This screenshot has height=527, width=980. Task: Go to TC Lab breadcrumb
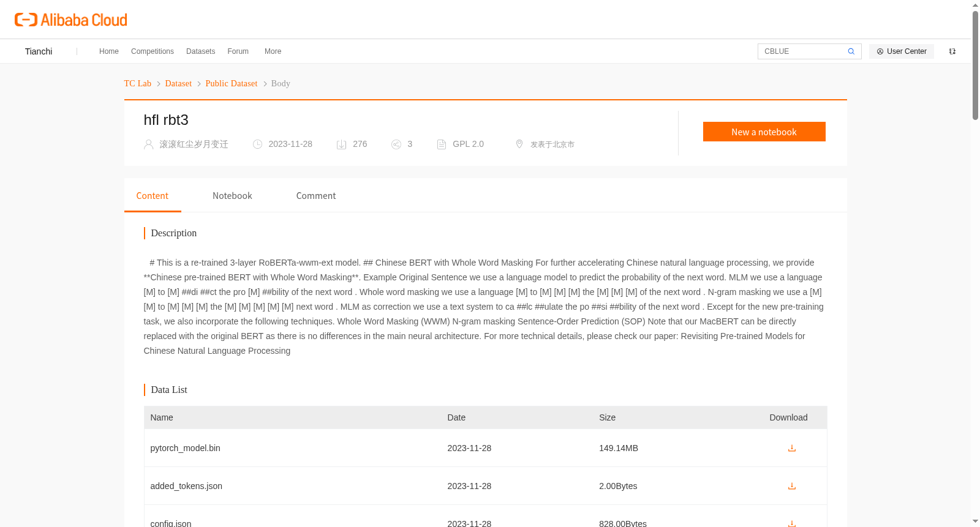click(x=138, y=84)
